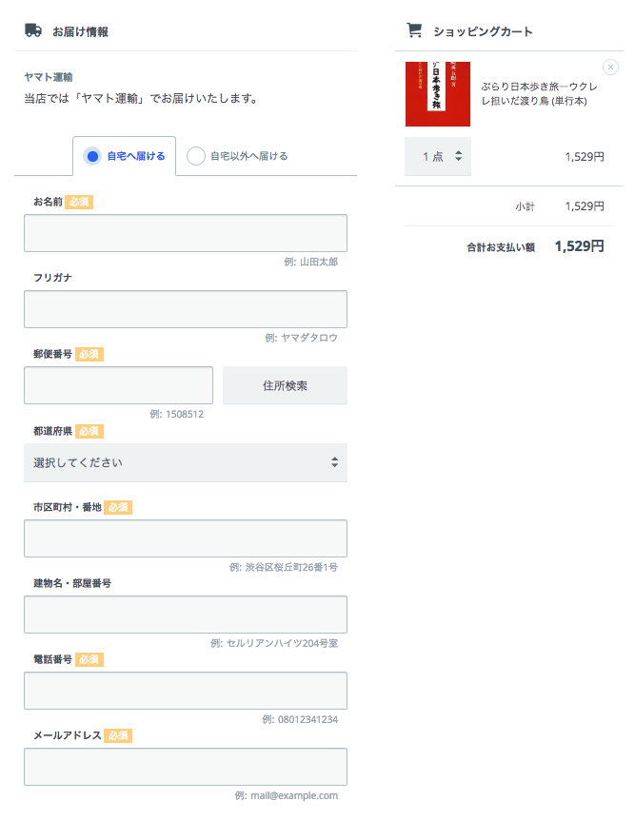Screen dimensions: 635x840
Task: Click the shopping cart icon
Action: [414, 30]
